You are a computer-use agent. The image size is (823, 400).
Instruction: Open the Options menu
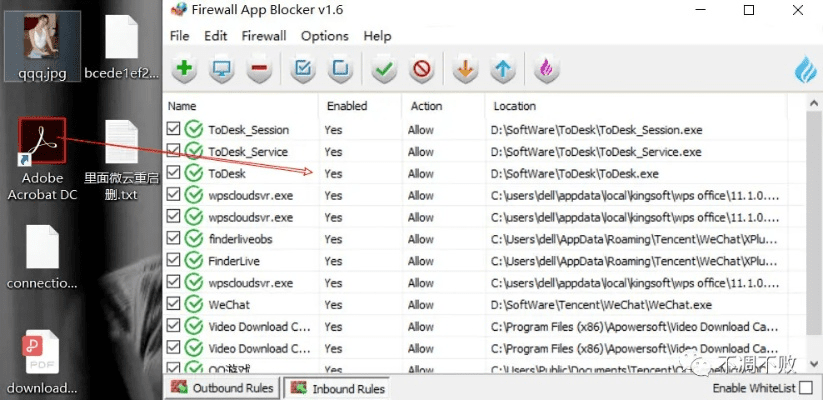click(324, 36)
